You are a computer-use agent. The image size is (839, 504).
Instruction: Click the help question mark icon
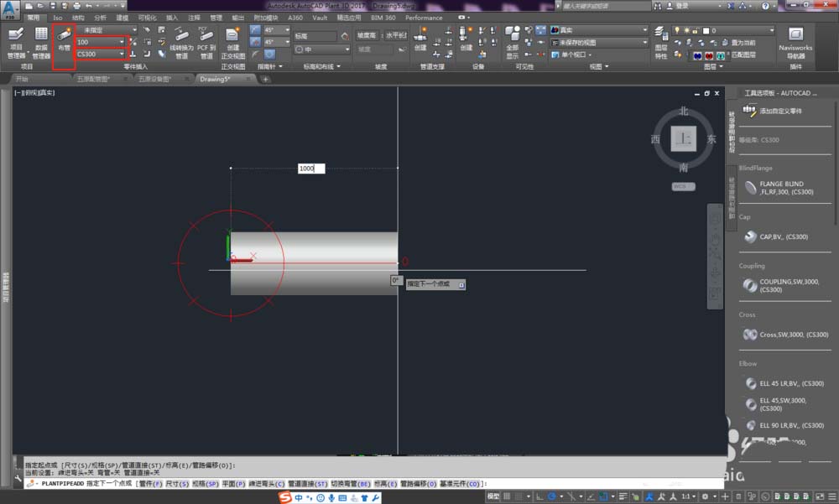(766, 6)
